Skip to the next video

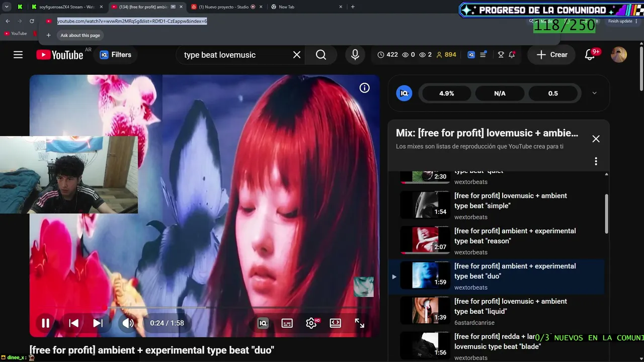pos(98,323)
